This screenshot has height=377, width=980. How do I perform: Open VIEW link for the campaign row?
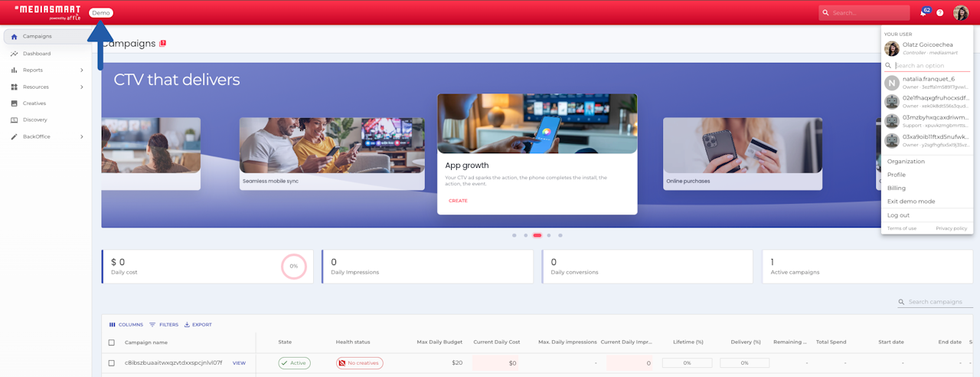pos(239,363)
